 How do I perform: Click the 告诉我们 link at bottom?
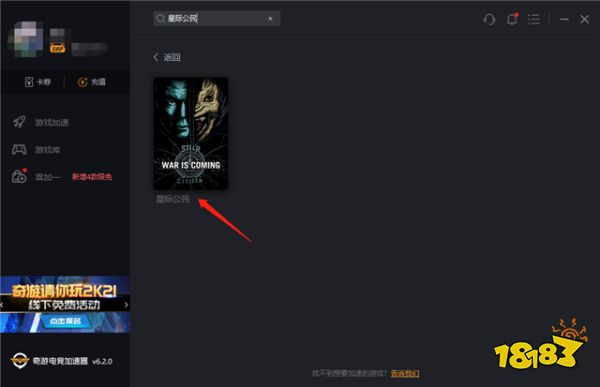pos(405,373)
